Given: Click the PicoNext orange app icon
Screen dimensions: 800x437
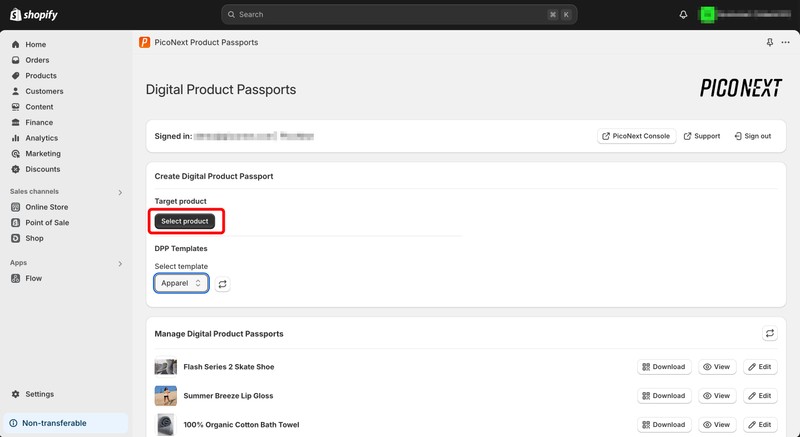Looking at the screenshot, I should click(x=145, y=43).
